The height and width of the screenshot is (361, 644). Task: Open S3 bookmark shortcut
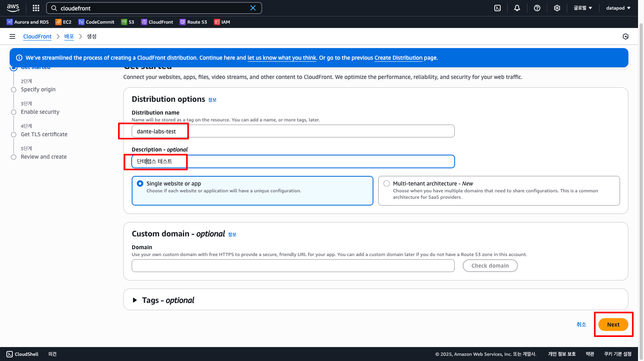[x=128, y=22]
